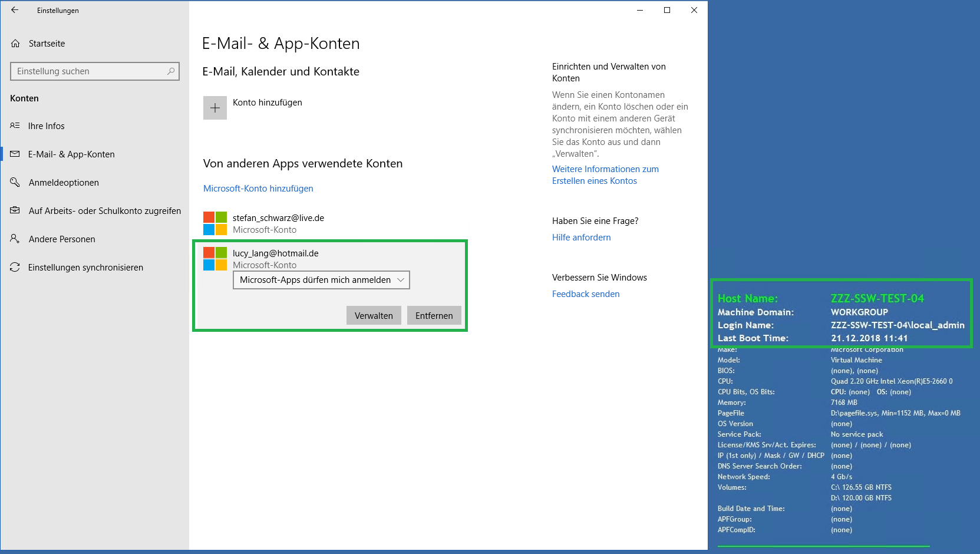Screen dimensions: 980x554
Task: Open Startseite via the home icon
Action: point(15,44)
